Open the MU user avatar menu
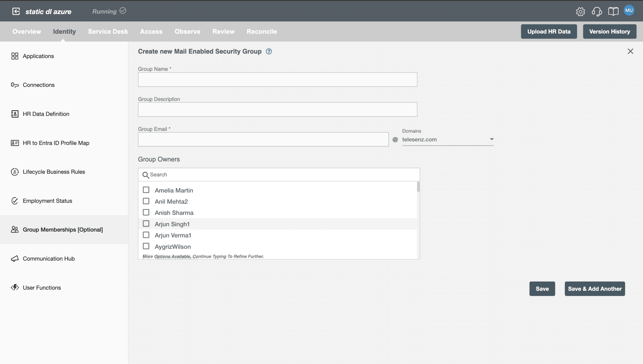Viewport: 643px width, 364px height. pyautogui.click(x=629, y=10)
